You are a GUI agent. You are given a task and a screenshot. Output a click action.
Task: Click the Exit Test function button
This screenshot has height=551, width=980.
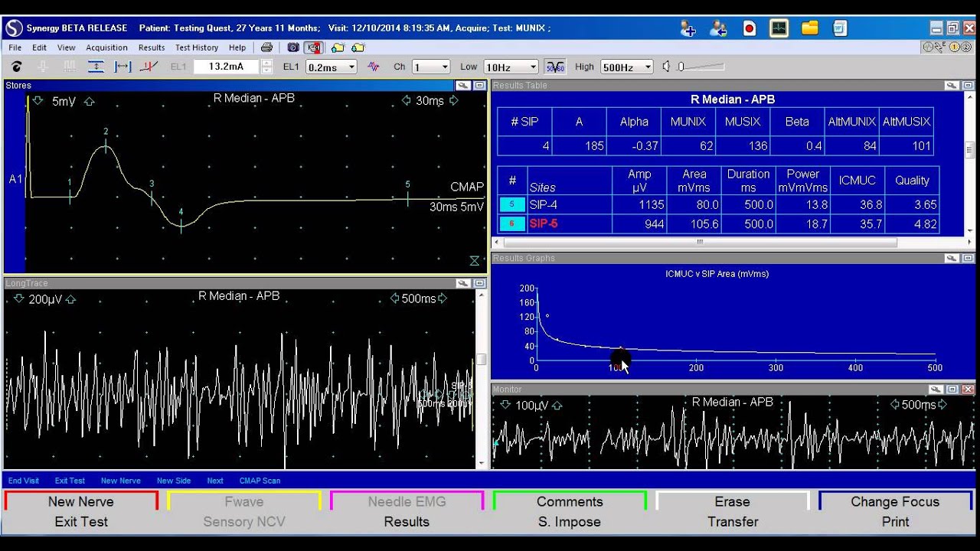[81, 522]
